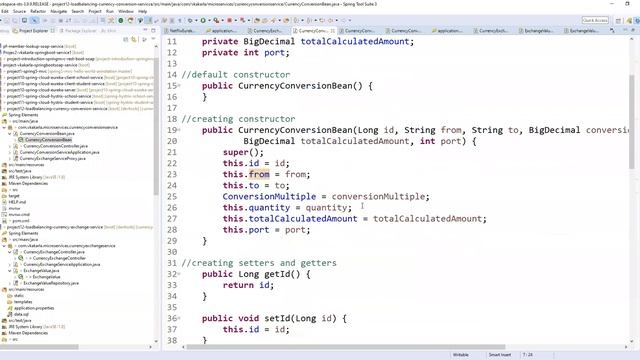Image resolution: width=640 pixels, height=360 pixels.
Task: Switch to Package Explorer view tab
Action: click(78, 31)
